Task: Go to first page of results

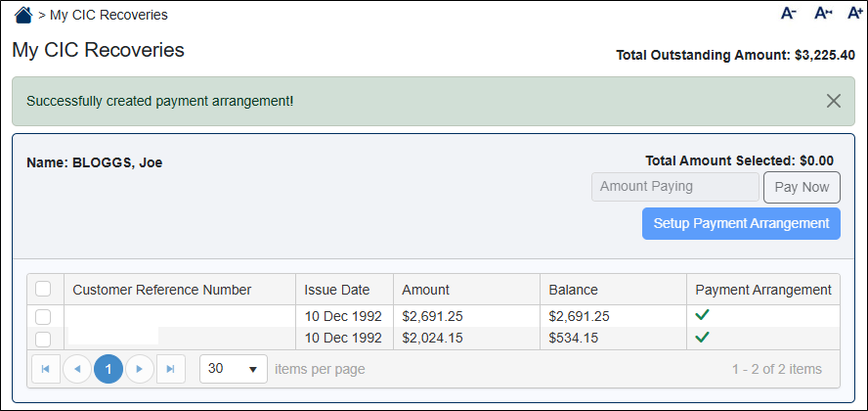Action: 45,369
